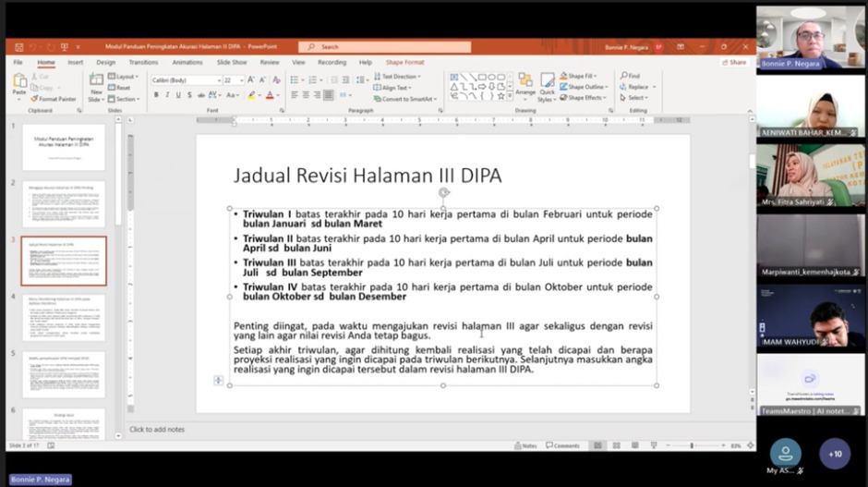This screenshot has width=868, height=487.
Task: Apply yellow text highlight color
Action: [x=252, y=95]
